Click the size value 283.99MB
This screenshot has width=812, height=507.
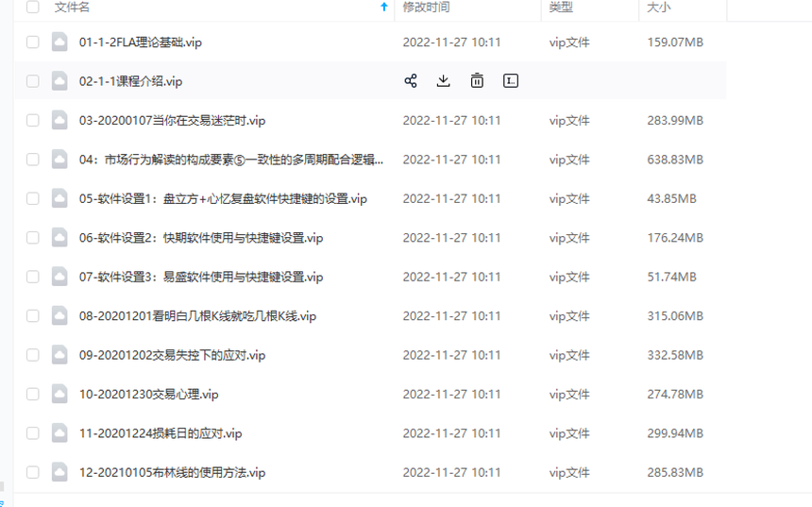point(675,121)
